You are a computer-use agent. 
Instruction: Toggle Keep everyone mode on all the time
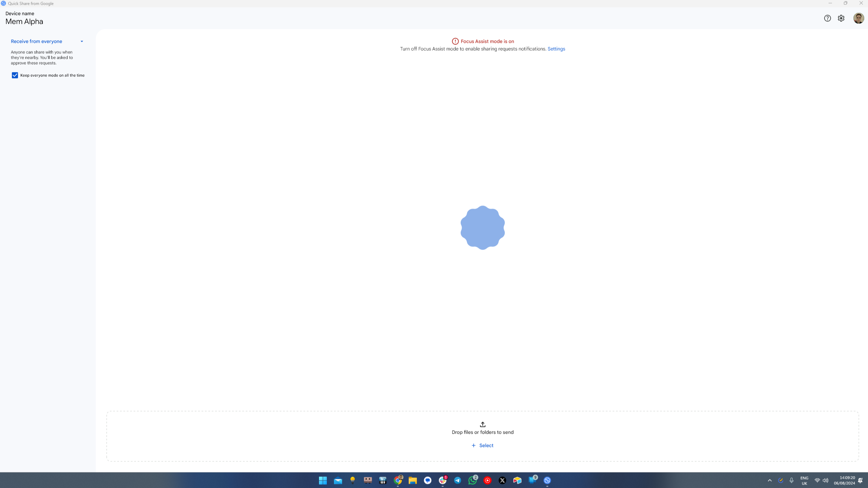coord(15,75)
